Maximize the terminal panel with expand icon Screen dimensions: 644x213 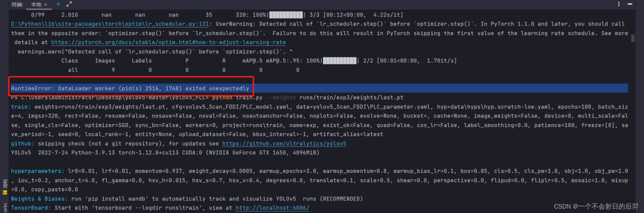point(69,4)
